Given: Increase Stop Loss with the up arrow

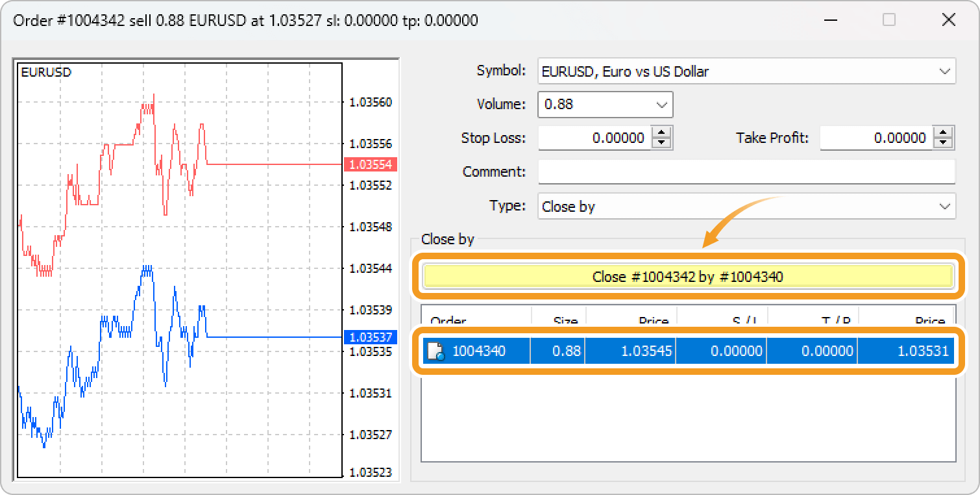Looking at the screenshot, I should [661, 133].
